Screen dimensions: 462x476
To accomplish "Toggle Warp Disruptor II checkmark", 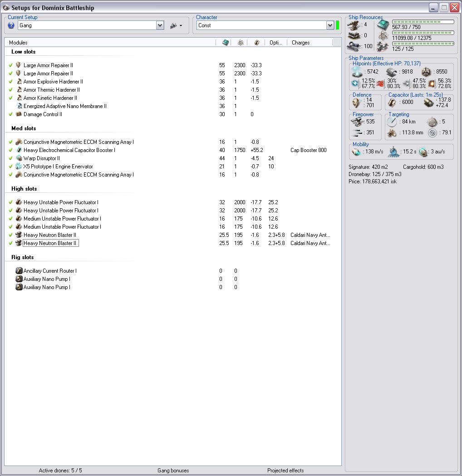I will (x=10, y=158).
